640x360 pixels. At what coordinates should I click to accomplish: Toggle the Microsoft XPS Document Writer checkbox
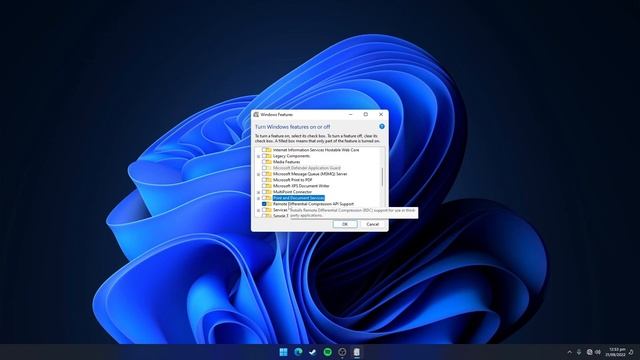(x=264, y=186)
